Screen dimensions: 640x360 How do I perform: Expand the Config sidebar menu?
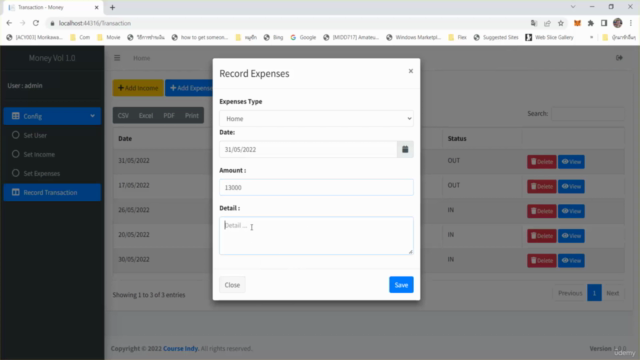(52, 116)
